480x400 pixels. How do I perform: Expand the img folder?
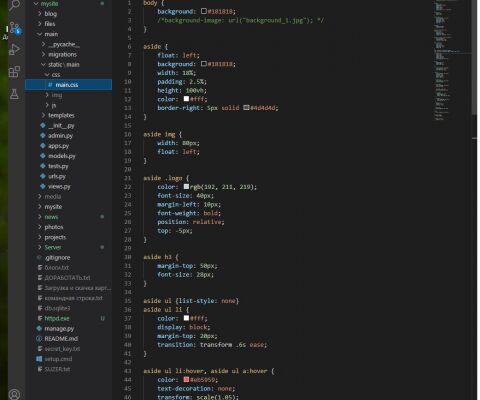(47, 95)
